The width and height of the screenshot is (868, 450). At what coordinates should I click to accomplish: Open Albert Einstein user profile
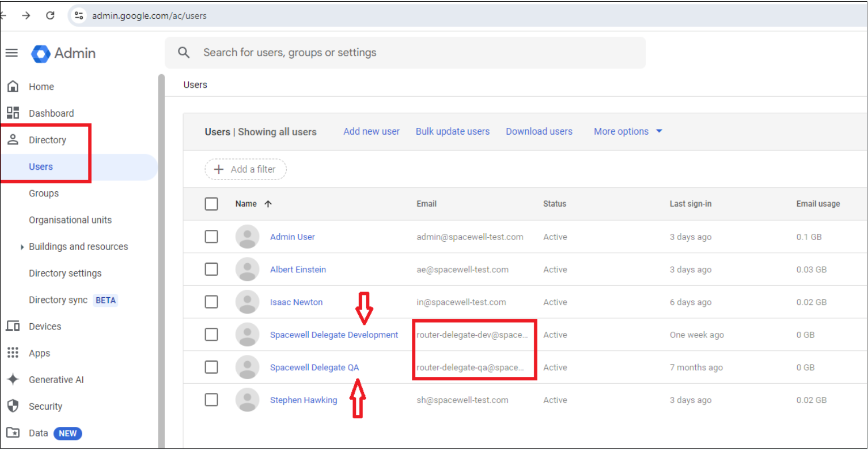click(298, 269)
